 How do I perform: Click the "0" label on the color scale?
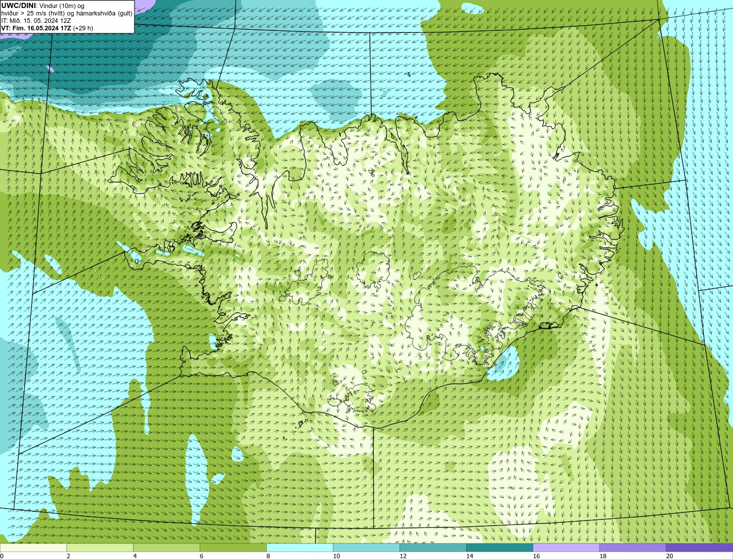[2, 556]
